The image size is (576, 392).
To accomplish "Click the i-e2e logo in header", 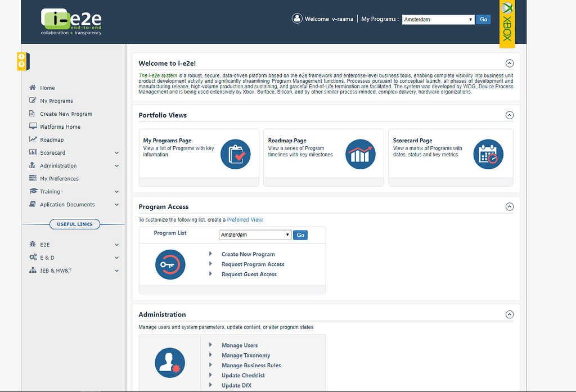I will coord(71,22).
